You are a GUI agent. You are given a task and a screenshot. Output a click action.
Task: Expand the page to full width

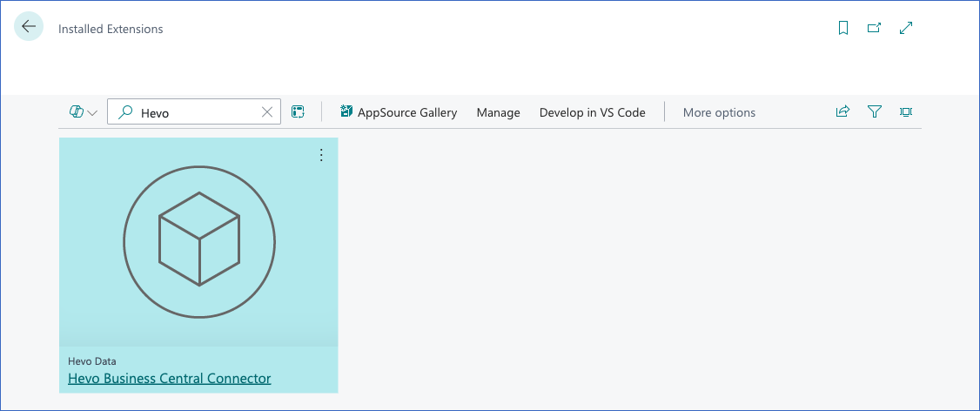click(x=906, y=28)
